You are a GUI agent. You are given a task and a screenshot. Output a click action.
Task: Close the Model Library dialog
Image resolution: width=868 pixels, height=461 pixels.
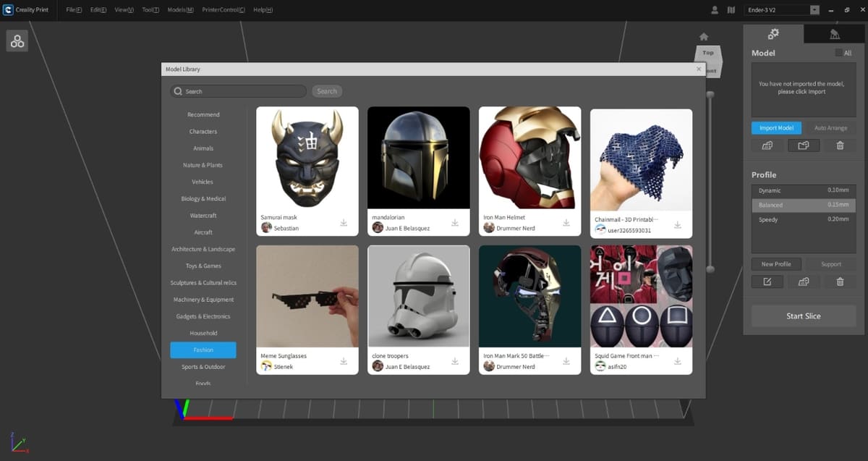(699, 69)
